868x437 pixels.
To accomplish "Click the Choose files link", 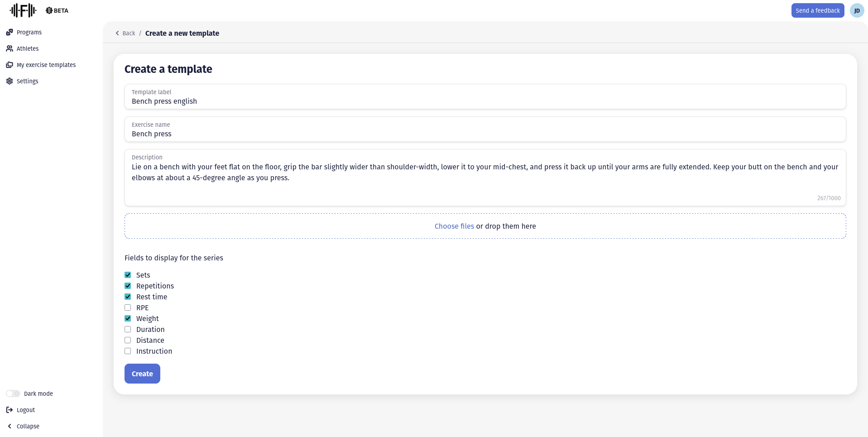I will [454, 226].
